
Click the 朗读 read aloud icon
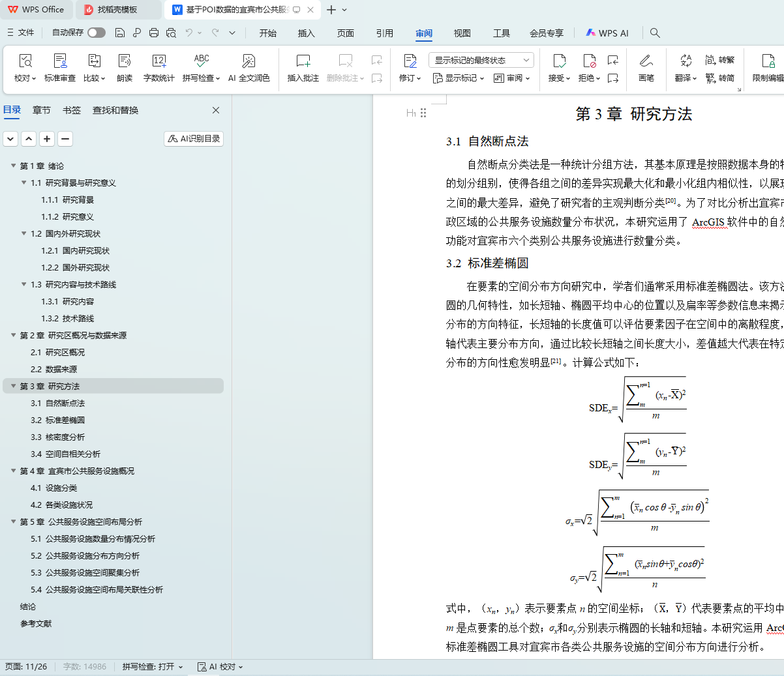(x=125, y=61)
